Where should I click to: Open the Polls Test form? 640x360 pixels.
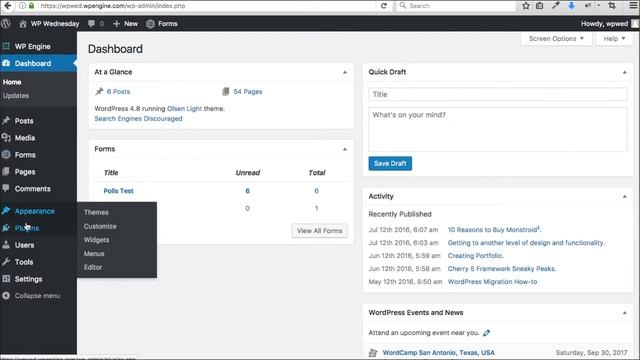118,191
